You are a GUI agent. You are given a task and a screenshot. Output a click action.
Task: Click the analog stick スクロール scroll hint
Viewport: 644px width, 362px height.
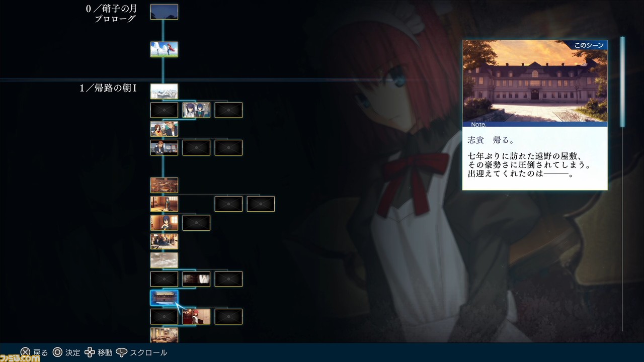point(141,352)
